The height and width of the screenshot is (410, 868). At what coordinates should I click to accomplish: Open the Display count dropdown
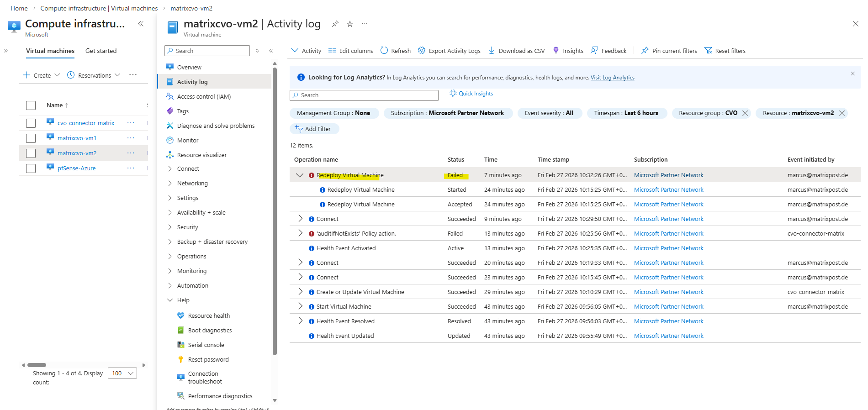tap(122, 373)
